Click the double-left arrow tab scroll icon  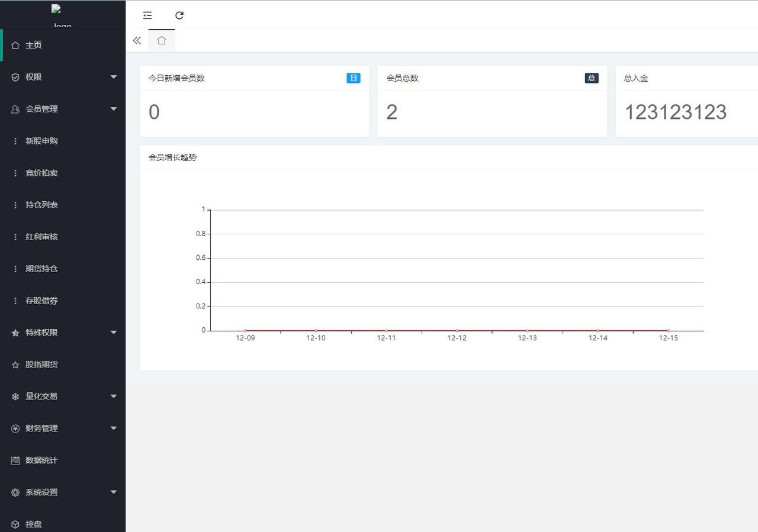pos(137,40)
